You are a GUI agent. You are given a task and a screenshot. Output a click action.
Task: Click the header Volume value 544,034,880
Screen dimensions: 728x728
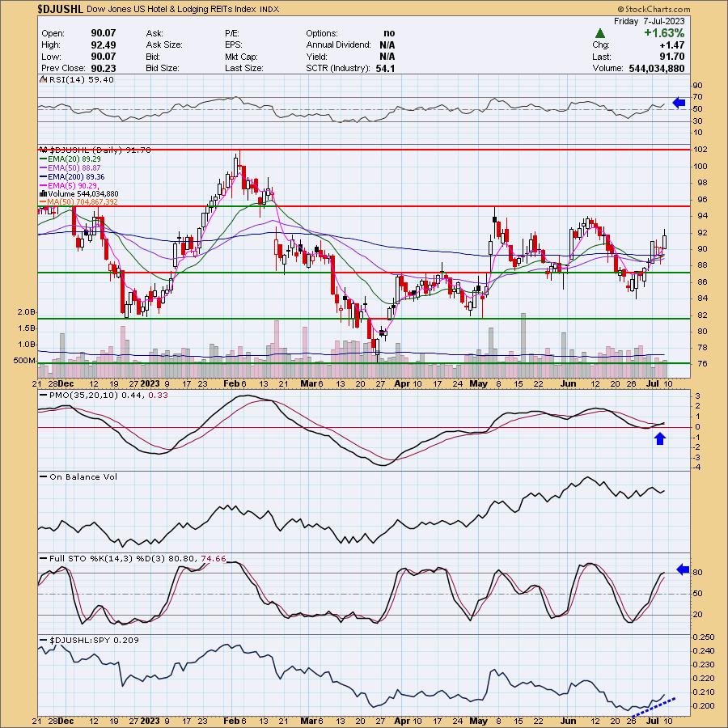657,68
